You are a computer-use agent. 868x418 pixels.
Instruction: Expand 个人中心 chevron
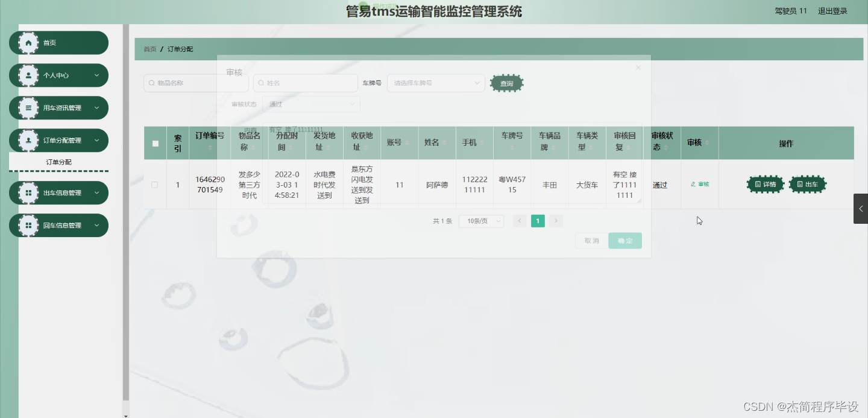(x=96, y=75)
